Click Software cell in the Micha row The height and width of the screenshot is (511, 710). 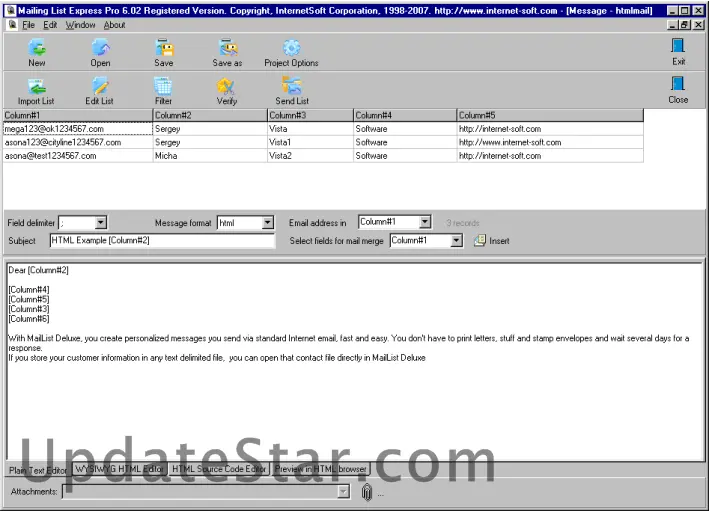pyautogui.click(x=405, y=156)
